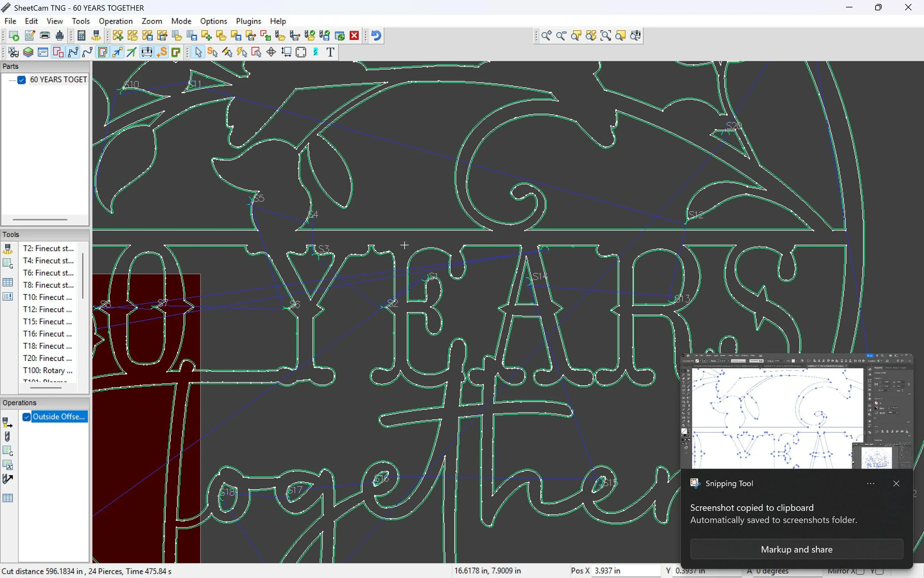Screen dimensions: 924x578
Task: Click the blue undo arrow
Action: [x=376, y=36]
